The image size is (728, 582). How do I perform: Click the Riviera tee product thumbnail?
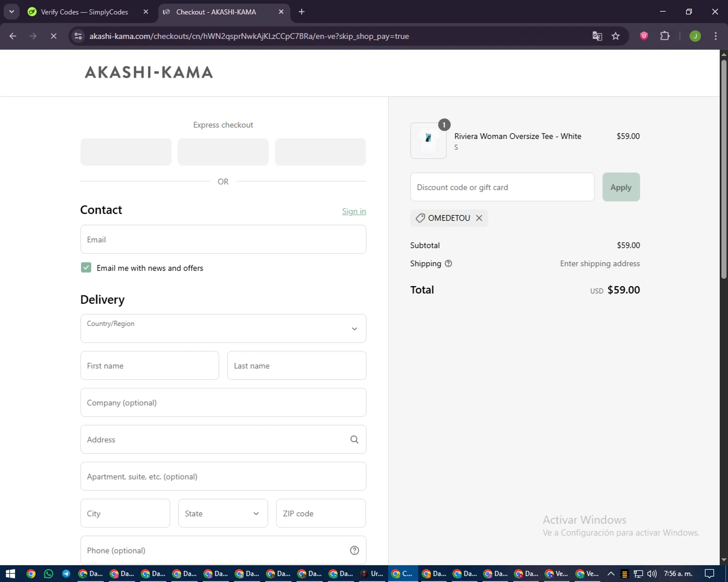pyautogui.click(x=429, y=140)
